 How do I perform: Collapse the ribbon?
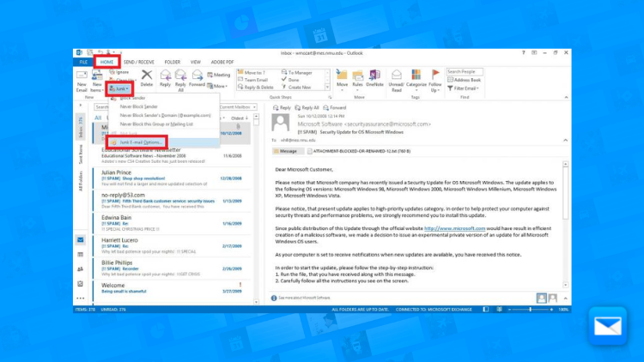[x=567, y=97]
